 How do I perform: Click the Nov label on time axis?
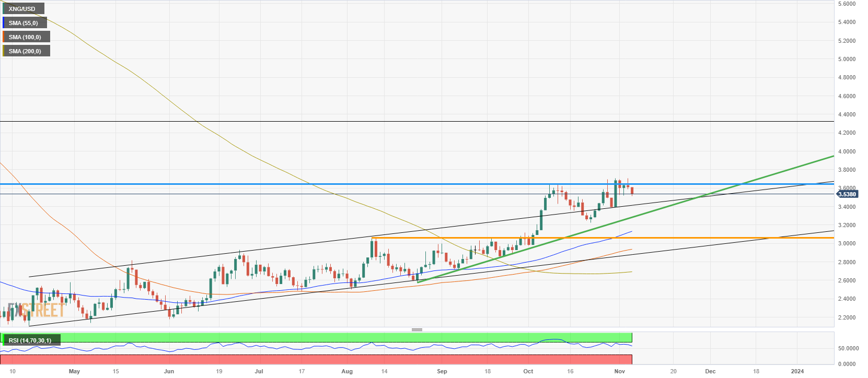coord(620,371)
